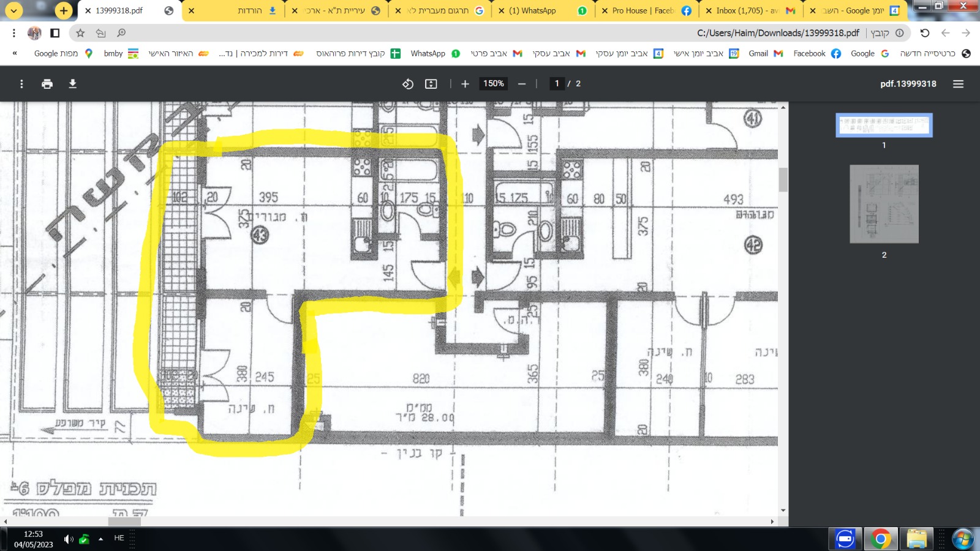
Task: Rotate the PDF page counterclockwise
Action: (408, 84)
